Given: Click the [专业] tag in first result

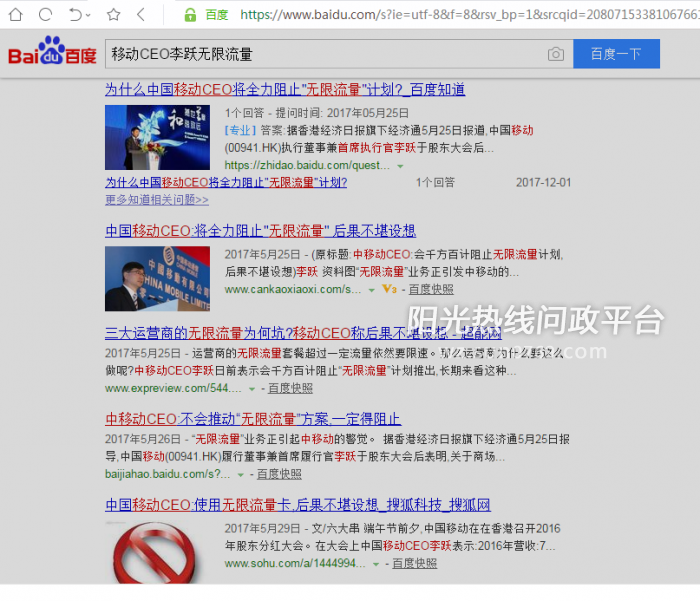Looking at the screenshot, I should (240, 130).
